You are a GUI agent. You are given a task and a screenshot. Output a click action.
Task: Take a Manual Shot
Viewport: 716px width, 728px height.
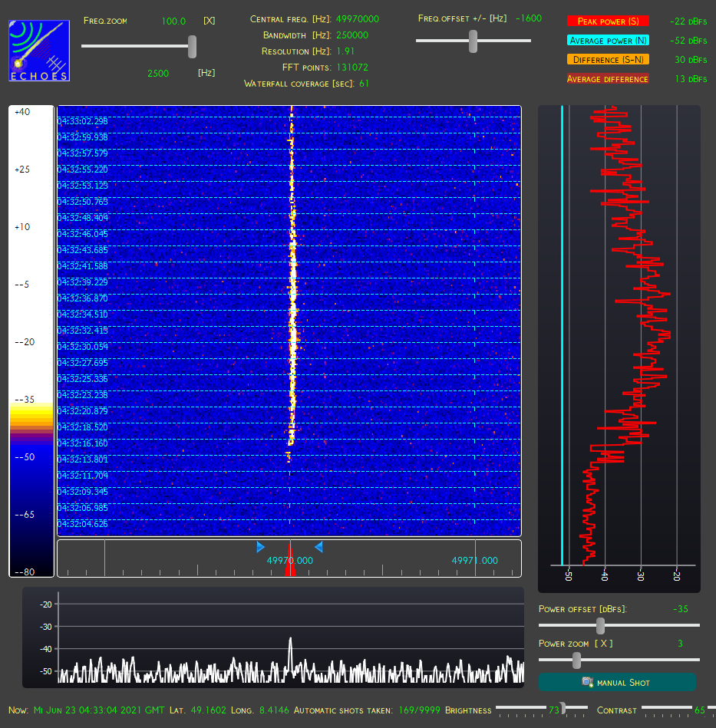coord(617,682)
